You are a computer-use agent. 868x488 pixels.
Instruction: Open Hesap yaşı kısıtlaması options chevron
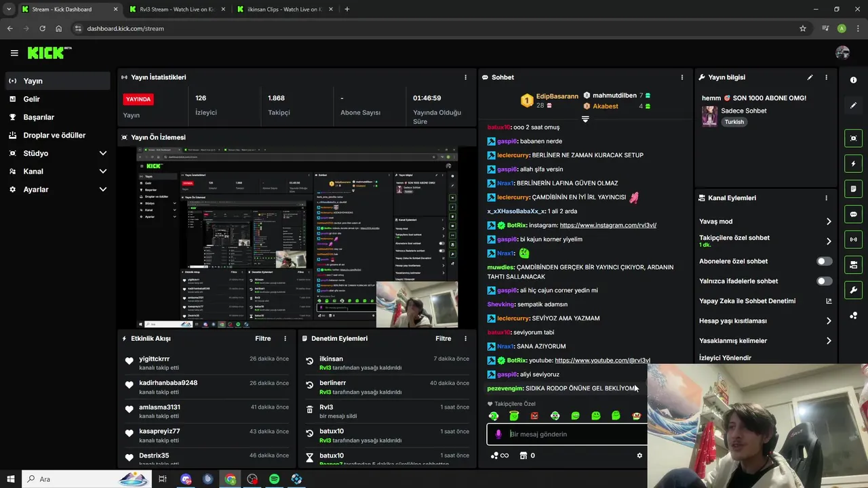(829, 321)
